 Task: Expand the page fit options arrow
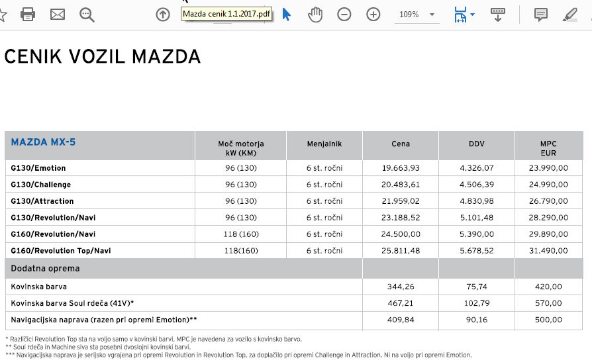(472, 15)
